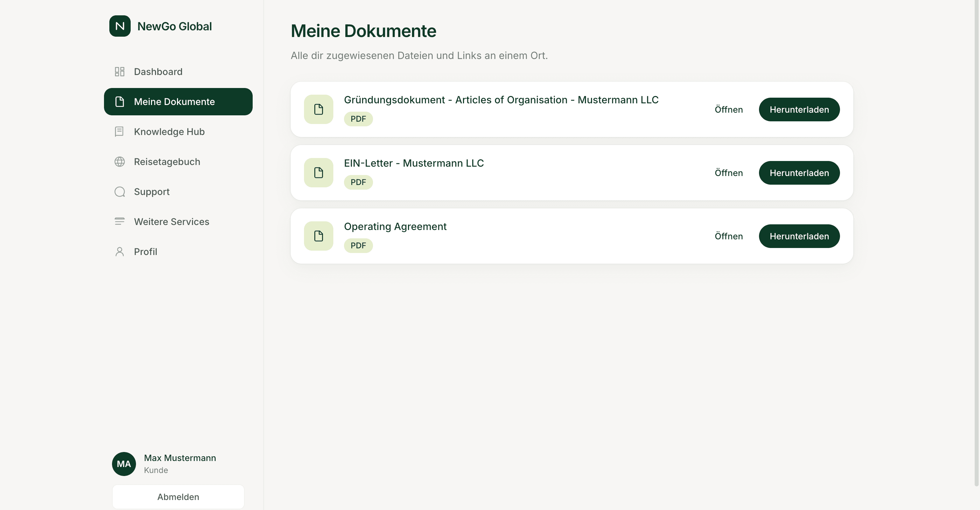Go to the Profil page
This screenshot has width=980, height=510.
(178, 251)
